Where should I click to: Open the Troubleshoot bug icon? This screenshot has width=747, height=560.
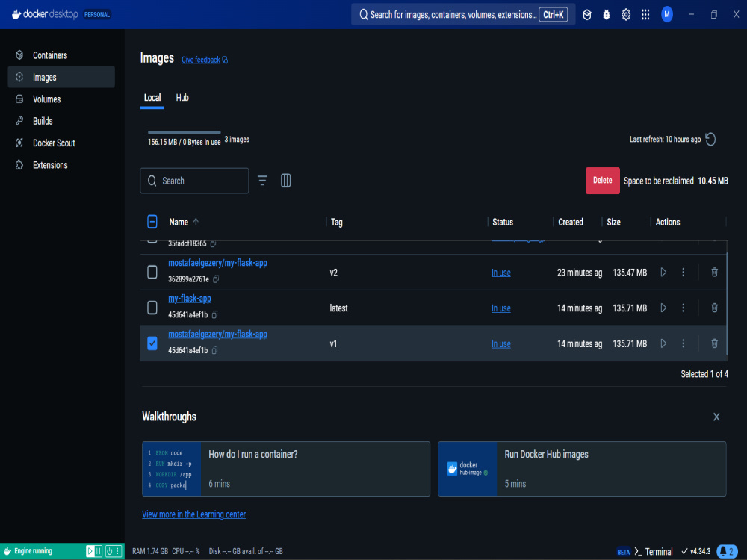[x=607, y=15]
